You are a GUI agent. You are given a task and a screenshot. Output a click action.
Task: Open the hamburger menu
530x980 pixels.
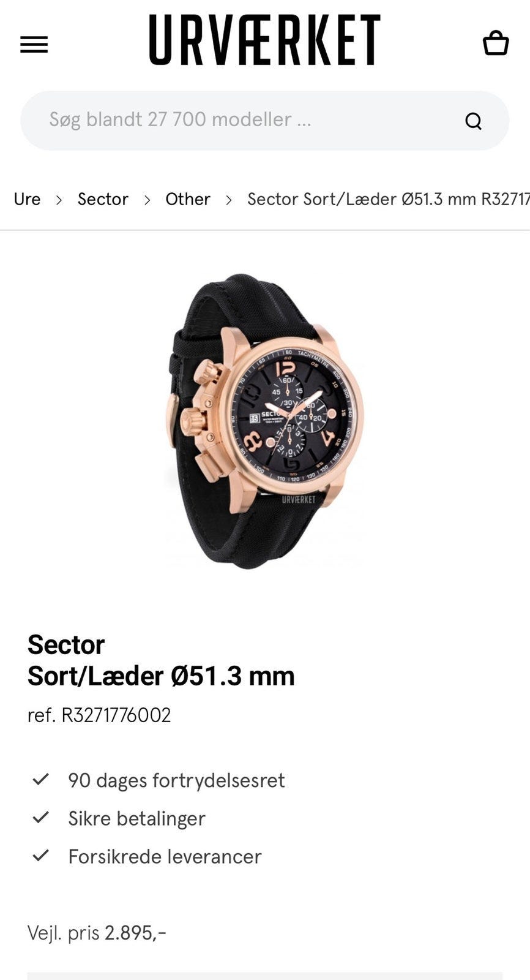point(34,44)
